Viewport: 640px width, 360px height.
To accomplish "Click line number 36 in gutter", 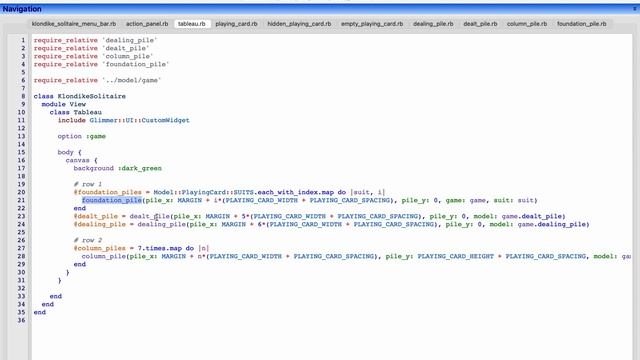I will coord(21,320).
